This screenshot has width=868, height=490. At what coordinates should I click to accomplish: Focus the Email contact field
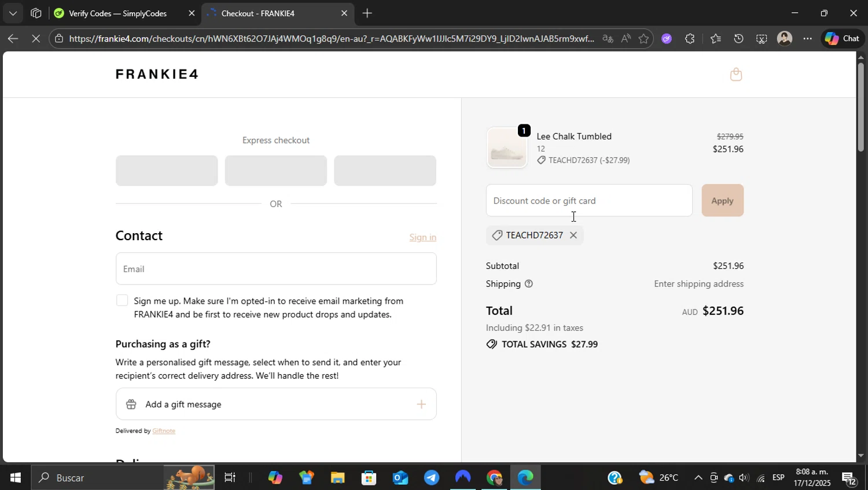(x=276, y=268)
